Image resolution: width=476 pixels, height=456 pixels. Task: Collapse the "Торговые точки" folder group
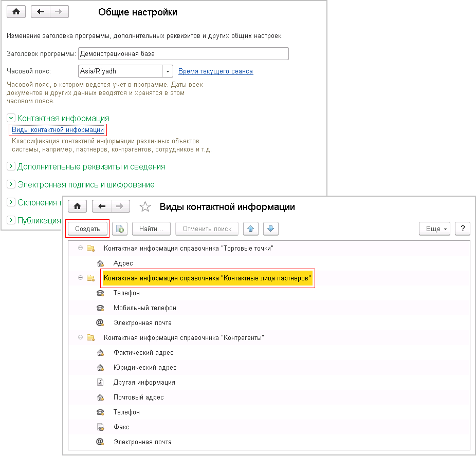80,249
